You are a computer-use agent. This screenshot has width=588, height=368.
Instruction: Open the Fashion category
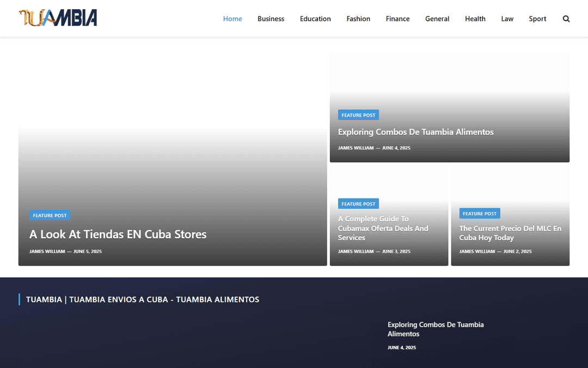click(358, 19)
